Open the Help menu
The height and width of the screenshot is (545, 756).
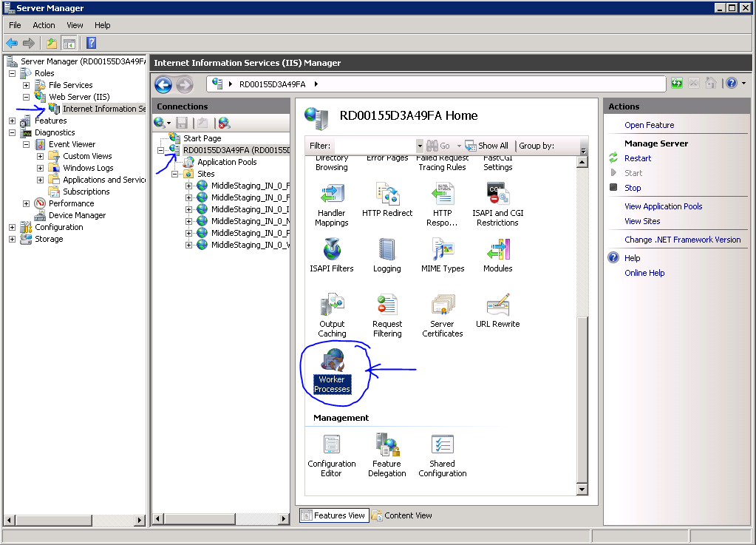tap(102, 25)
